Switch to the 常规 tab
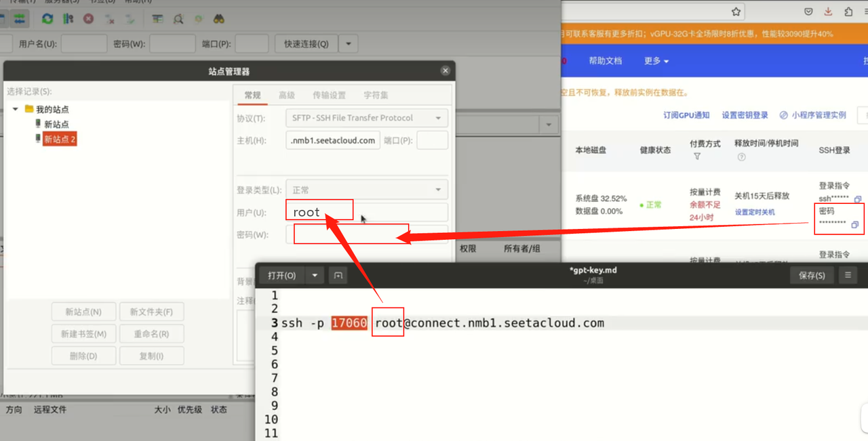 [252, 96]
